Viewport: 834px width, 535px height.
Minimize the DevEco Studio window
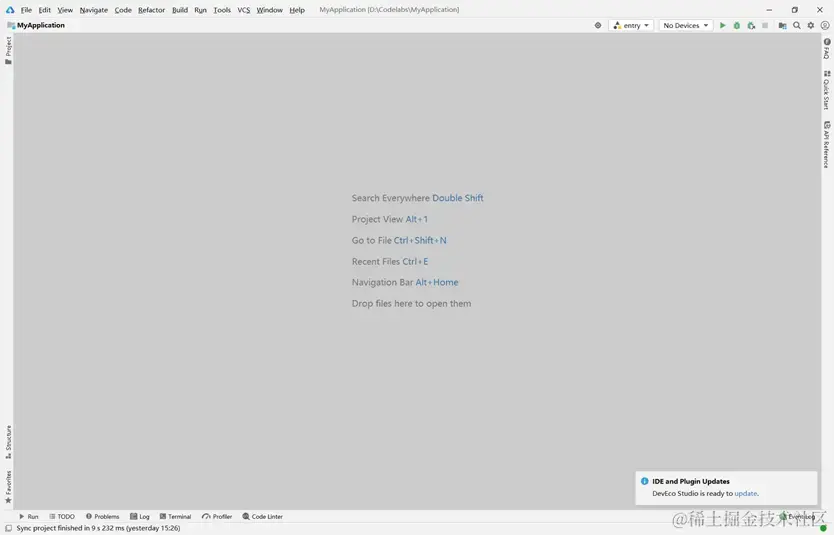pos(769,10)
